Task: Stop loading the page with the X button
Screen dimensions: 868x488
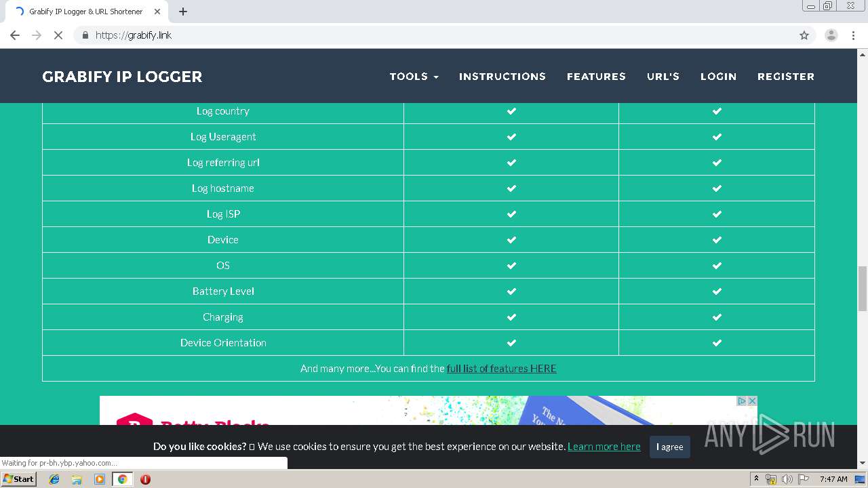Action: coord(58,35)
